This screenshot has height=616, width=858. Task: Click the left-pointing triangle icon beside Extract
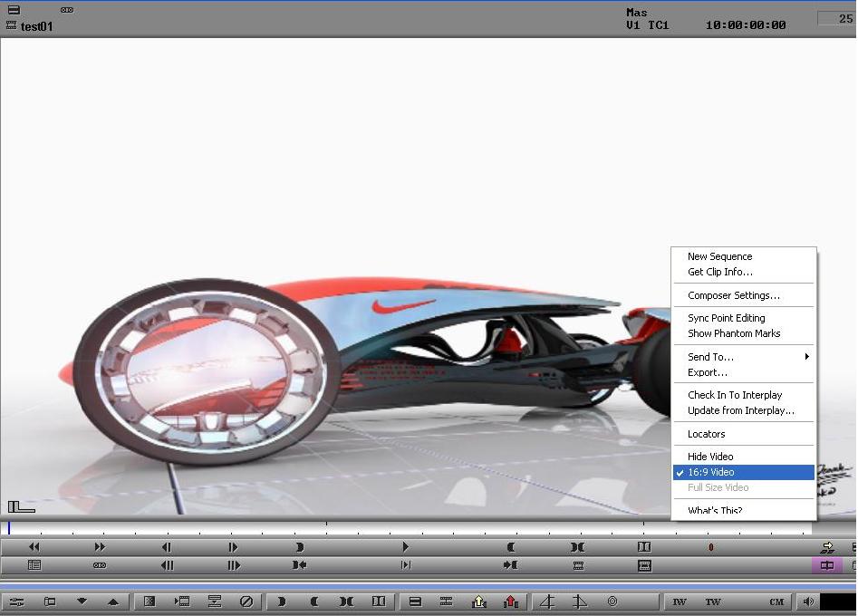click(x=547, y=602)
